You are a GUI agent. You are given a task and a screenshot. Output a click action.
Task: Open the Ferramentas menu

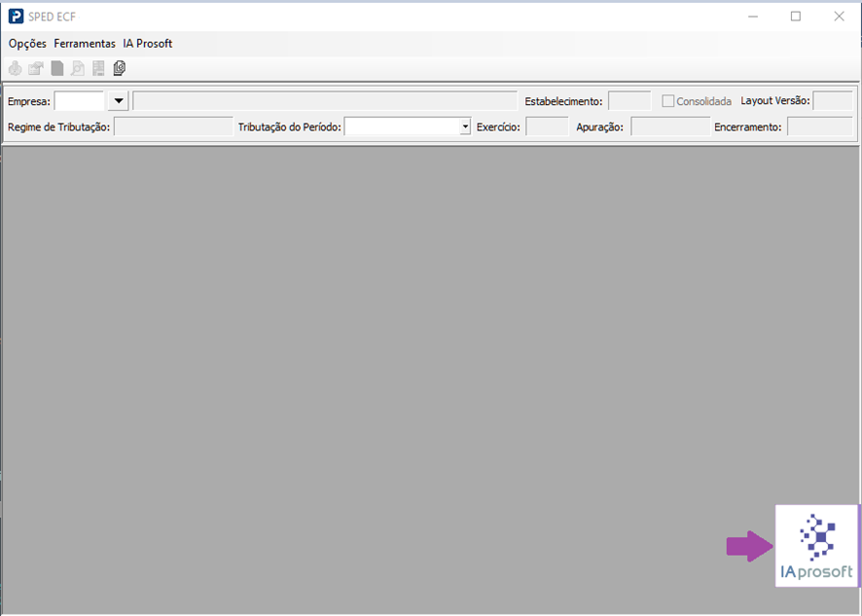[85, 44]
